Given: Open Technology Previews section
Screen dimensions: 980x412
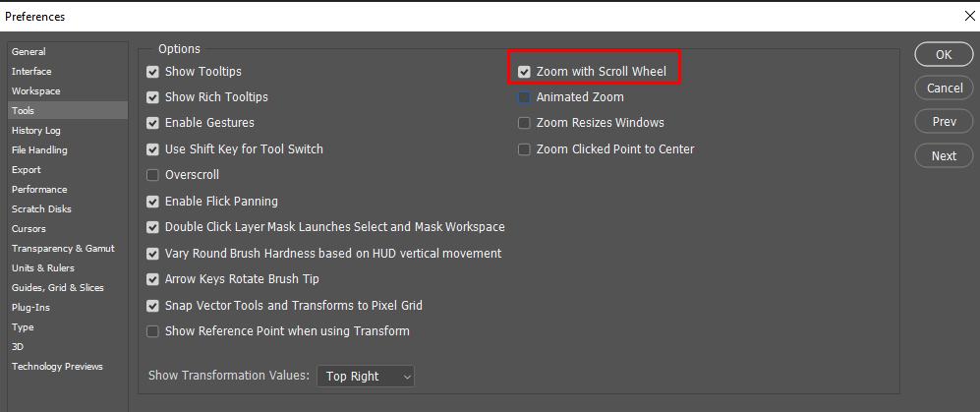Looking at the screenshot, I should click(x=57, y=366).
